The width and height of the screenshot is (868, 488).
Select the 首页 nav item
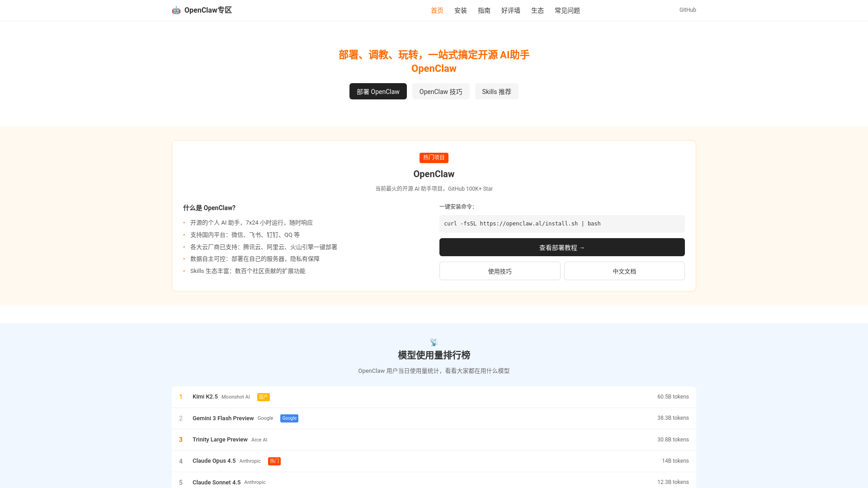coord(437,10)
